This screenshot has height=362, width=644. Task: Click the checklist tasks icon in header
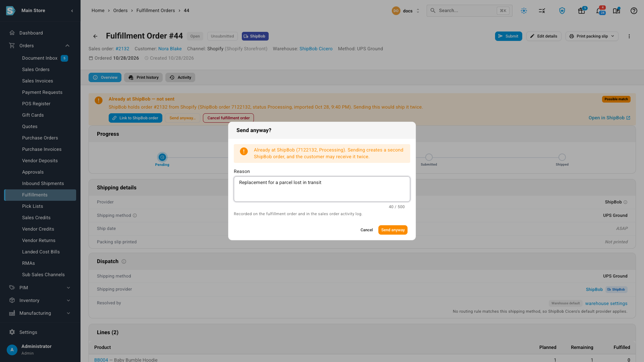pos(542,11)
